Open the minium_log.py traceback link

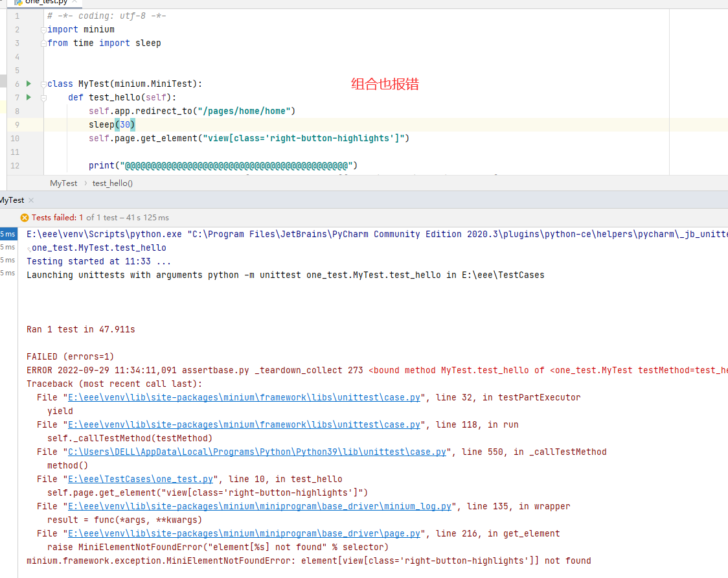pyautogui.click(x=260, y=506)
